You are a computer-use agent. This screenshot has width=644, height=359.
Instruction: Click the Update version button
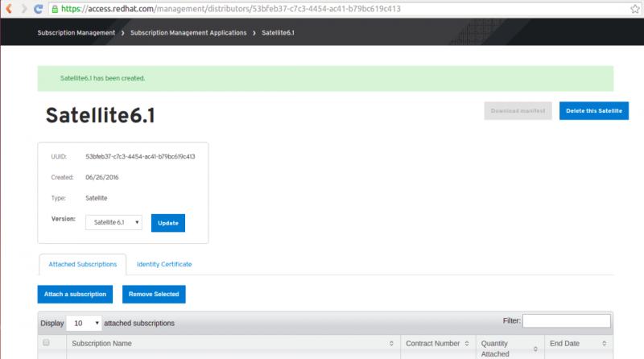pos(168,223)
